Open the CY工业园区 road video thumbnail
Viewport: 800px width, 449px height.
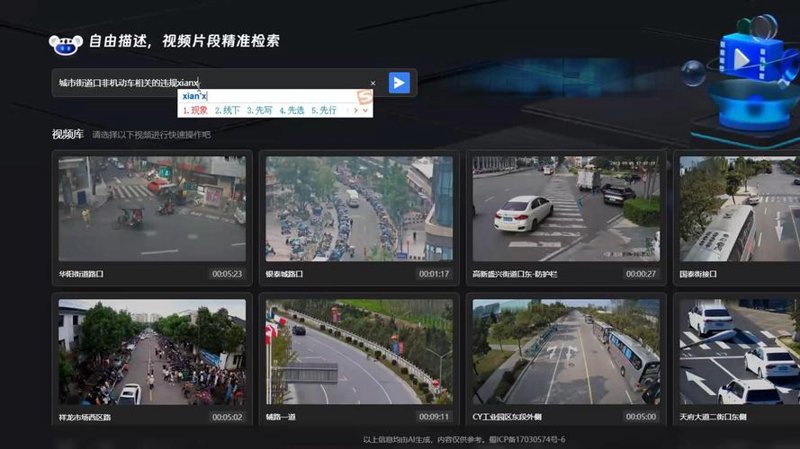point(566,352)
